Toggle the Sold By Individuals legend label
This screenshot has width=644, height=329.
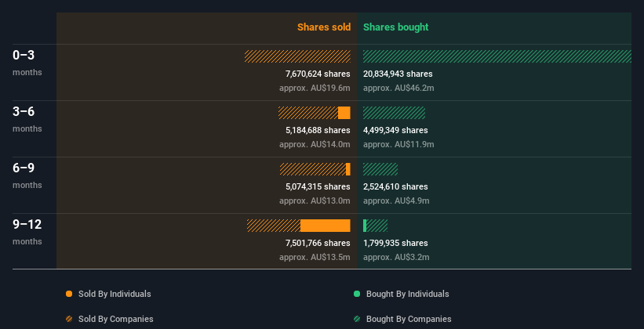(x=115, y=294)
